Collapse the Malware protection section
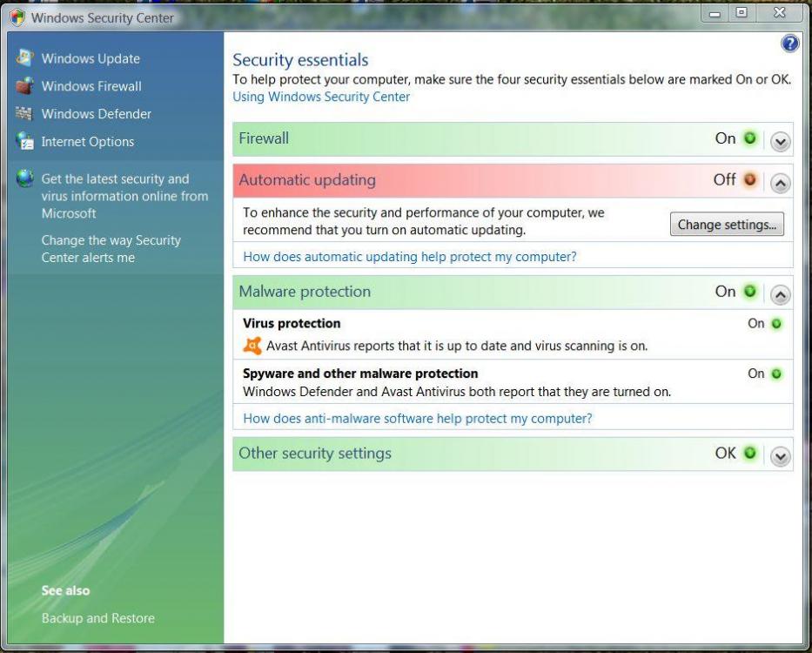Image resolution: width=812 pixels, height=653 pixels. coord(780,294)
